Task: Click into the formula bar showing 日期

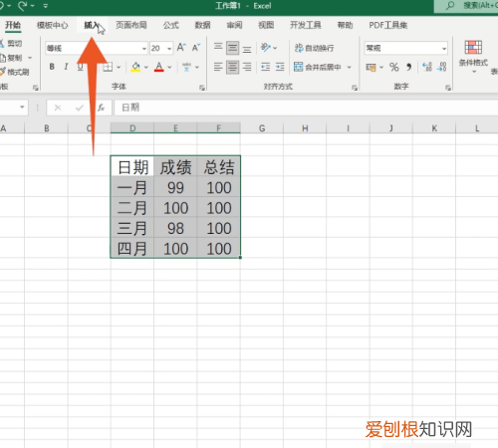Action: 306,108
